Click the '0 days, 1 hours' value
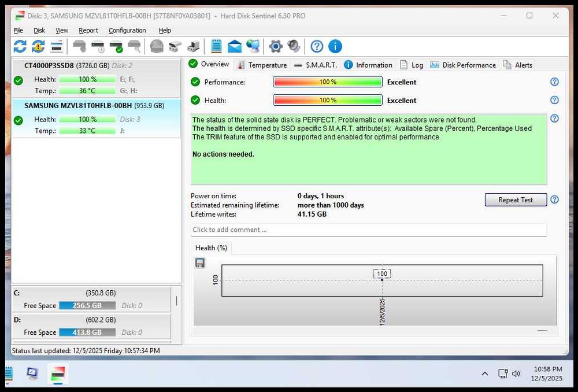Screen dimensions: 578x392 321,196
